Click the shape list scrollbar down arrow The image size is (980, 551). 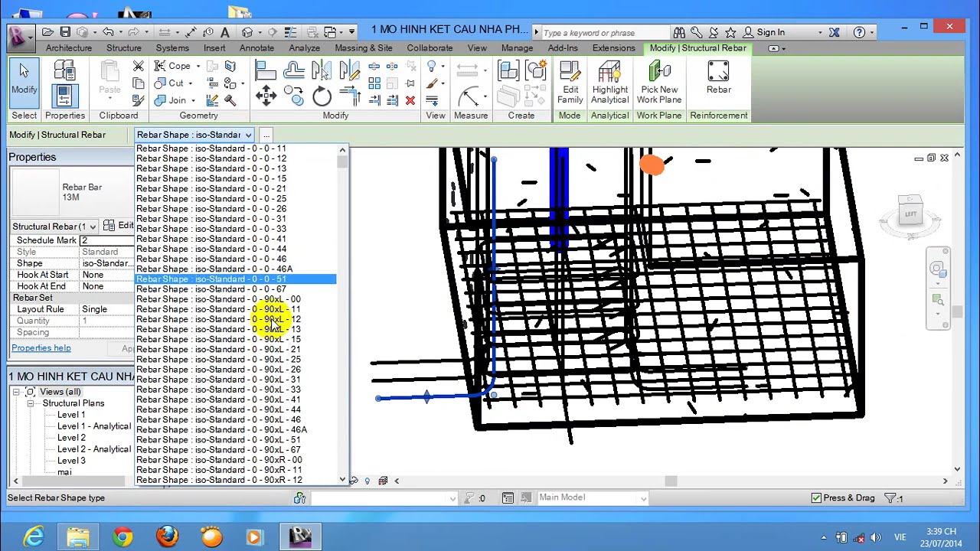342,480
